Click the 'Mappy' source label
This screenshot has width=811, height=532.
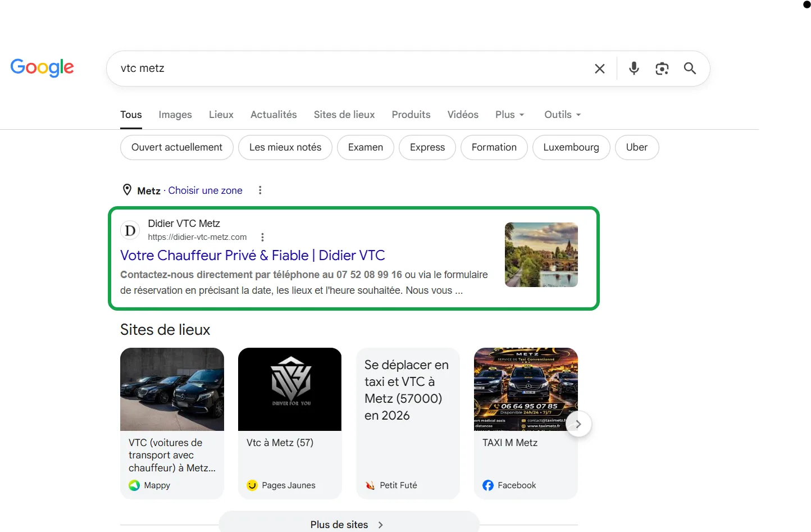coord(157,485)
